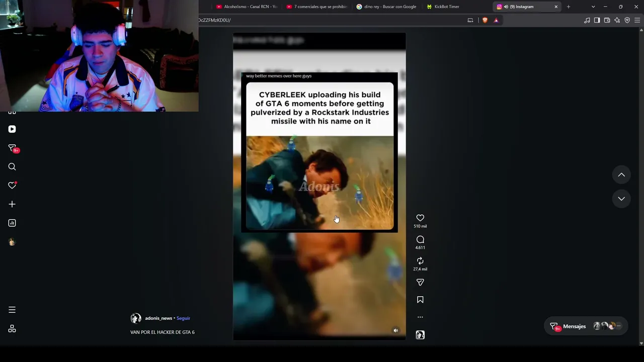Close the Instagram browser tab

[556, 7]
